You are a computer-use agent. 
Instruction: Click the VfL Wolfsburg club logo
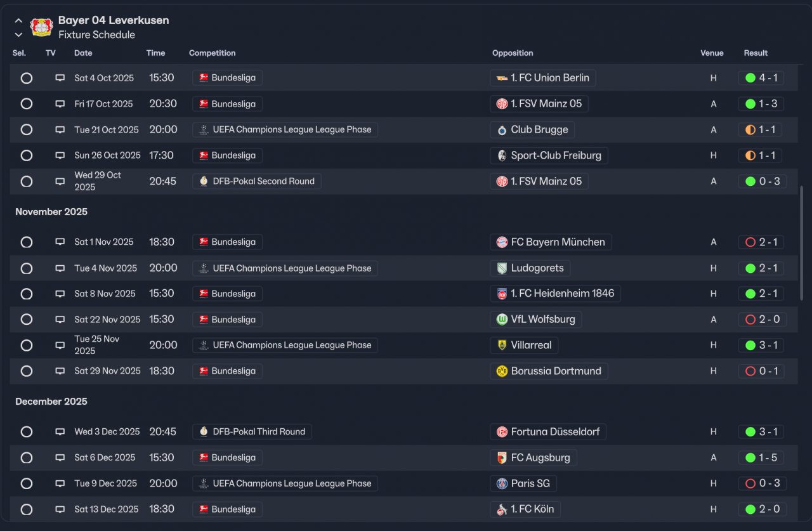click(502, 320)
